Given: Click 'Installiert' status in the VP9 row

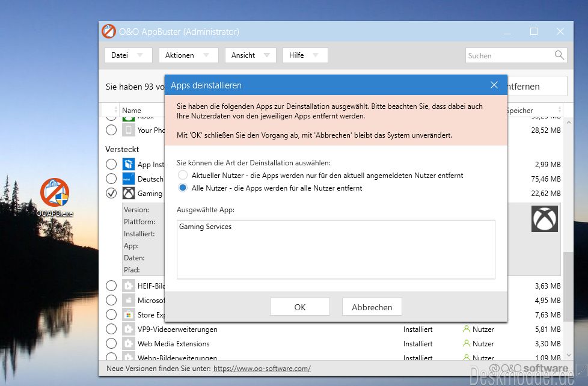Looking at the screenshot, I should pos(418,329).
